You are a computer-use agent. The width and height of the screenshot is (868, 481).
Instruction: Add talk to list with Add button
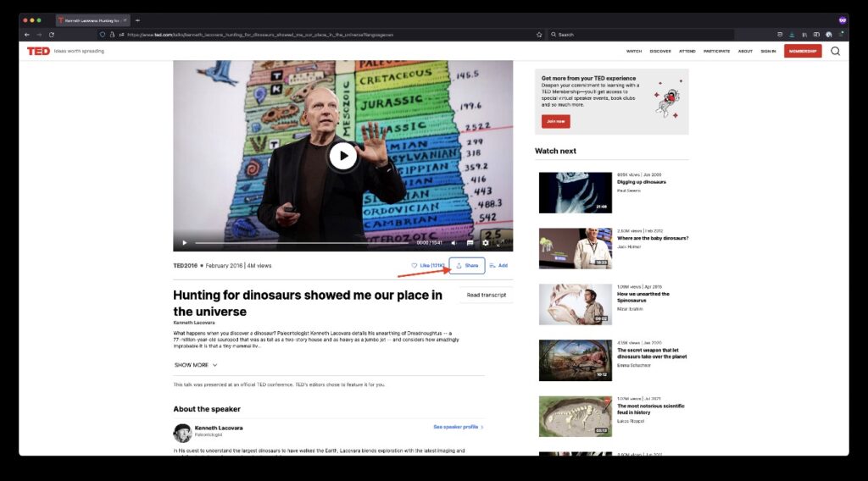[498, 265]
